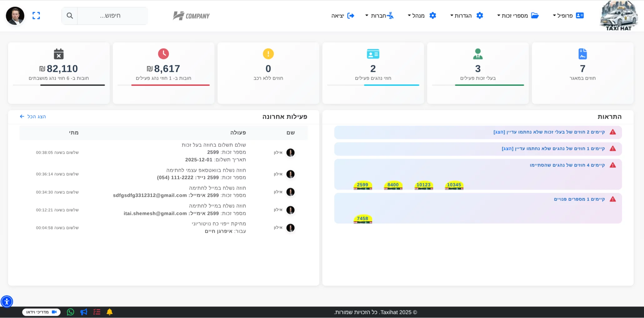Open the megaphone announcements icon
The image size is (644, 318).
pyautogui.click(x=84, y=312)
